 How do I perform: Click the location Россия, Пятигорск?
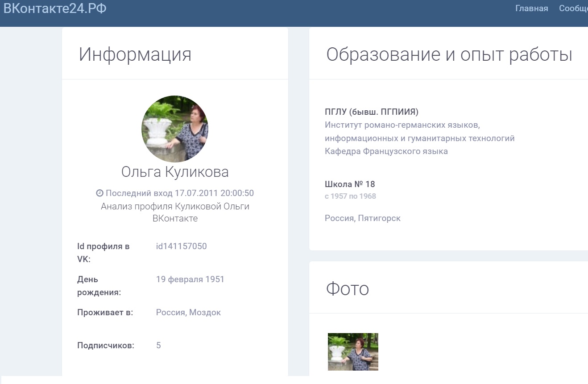(363, 218)
